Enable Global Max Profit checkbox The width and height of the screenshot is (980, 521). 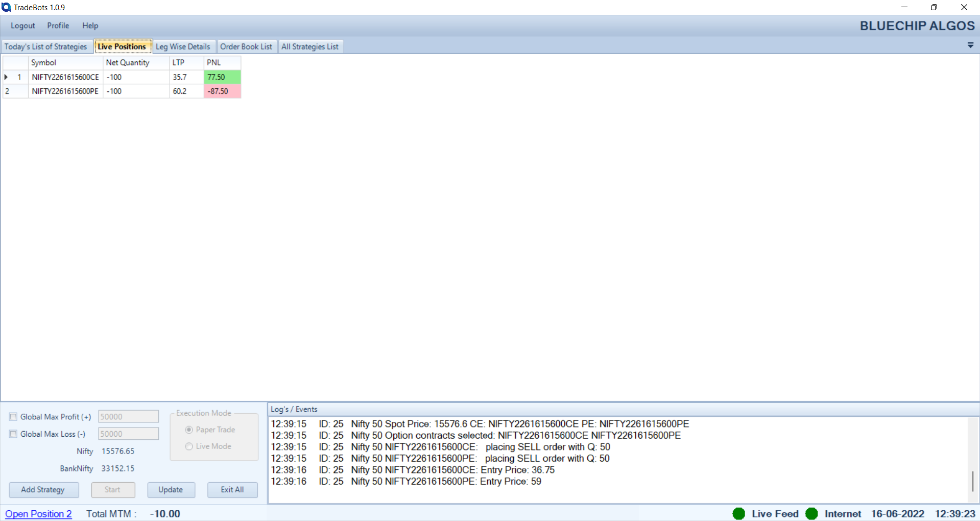tap(13, 417)
